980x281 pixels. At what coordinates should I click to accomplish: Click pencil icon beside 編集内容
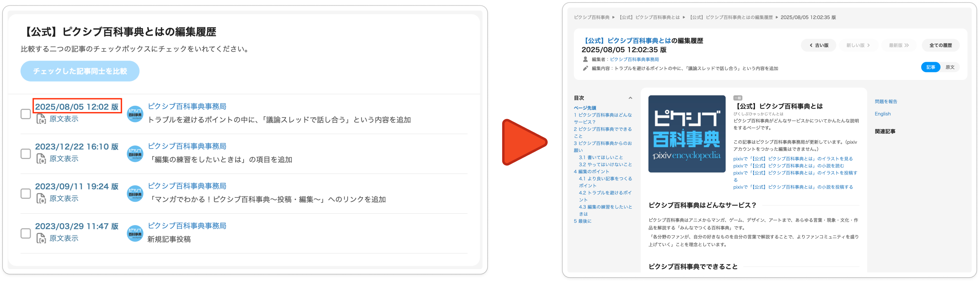(586, 68)
